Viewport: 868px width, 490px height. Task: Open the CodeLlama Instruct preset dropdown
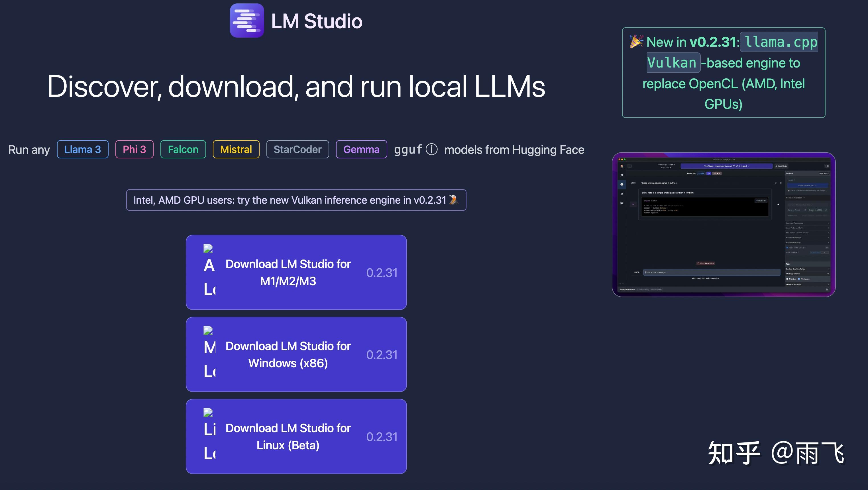pos(807,185)
